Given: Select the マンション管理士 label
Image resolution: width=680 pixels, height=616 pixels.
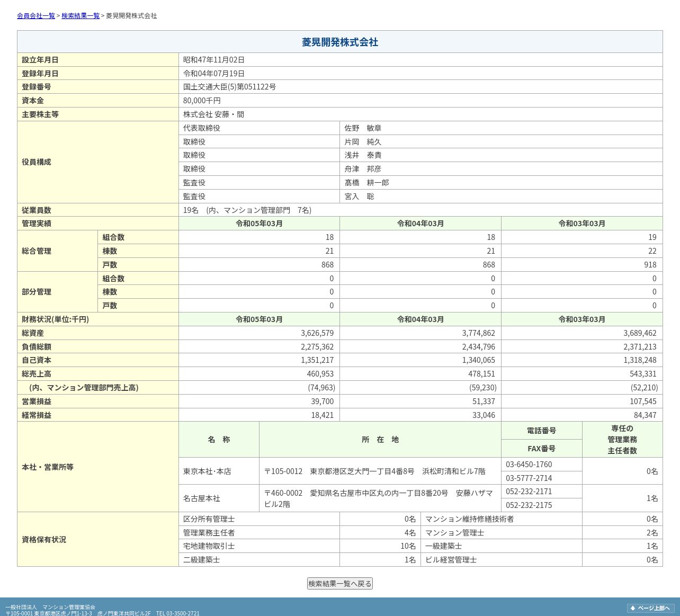Looking at the screenshot, I should click(454, 533).
